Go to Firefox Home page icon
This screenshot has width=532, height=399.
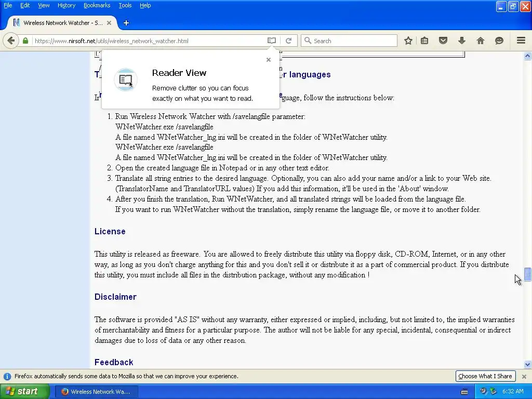(481, 41)
